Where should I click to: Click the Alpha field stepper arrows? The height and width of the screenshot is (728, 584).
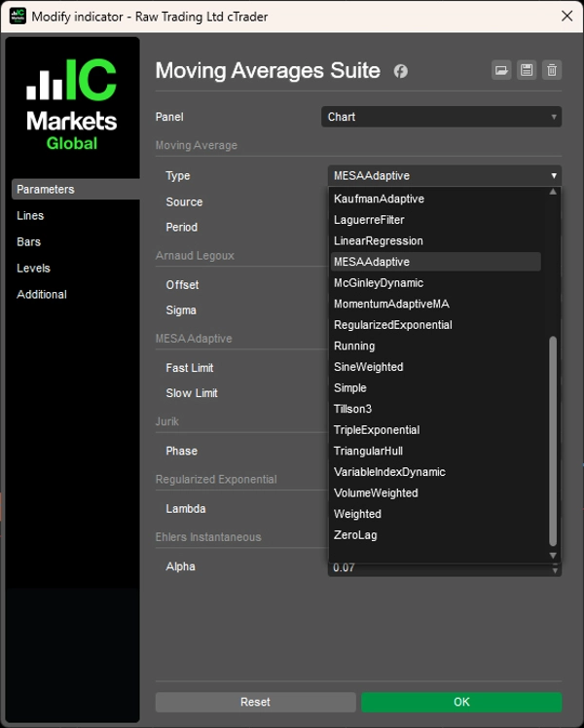click(x=555, y=569)
